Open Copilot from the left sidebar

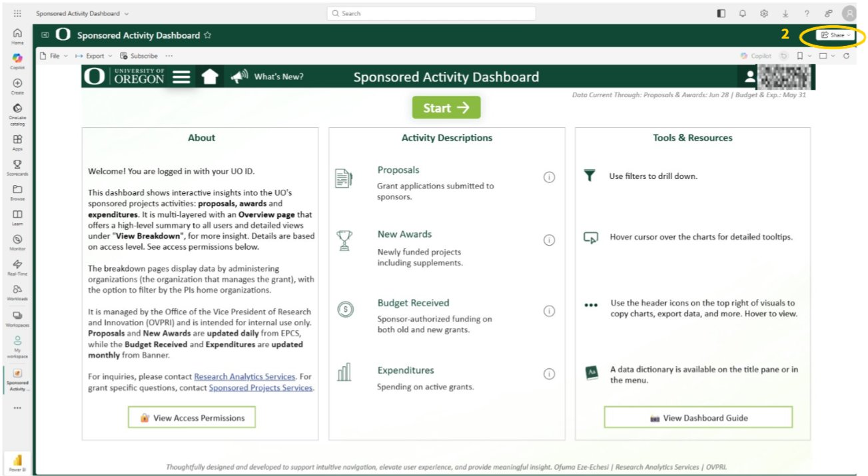point(17,61)
